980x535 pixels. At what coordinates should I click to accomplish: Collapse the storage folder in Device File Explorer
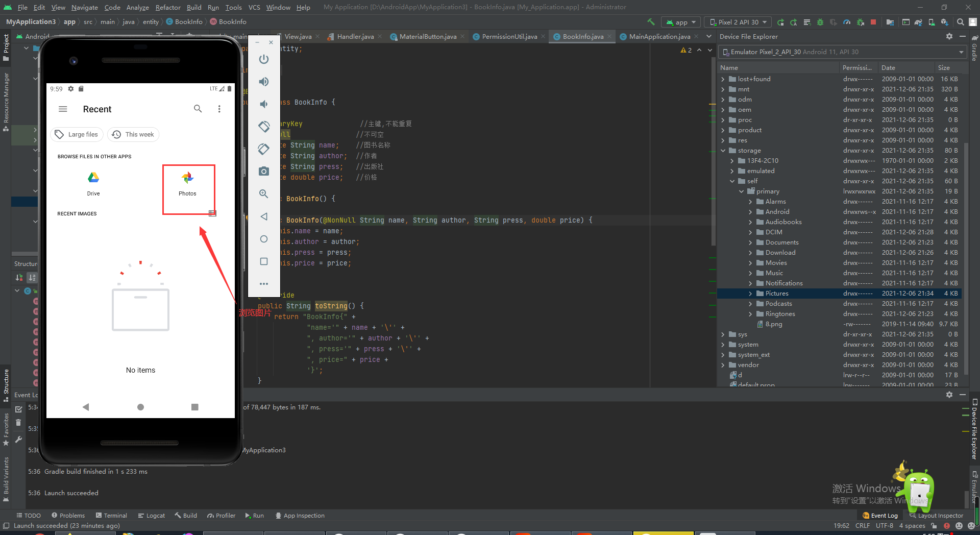click(723, 150)
